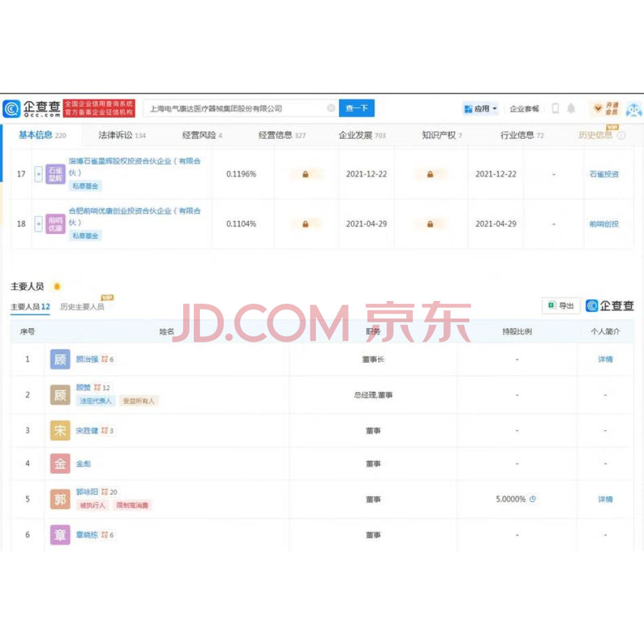
Task: Open 详情 for 顾治强 in row 1
Action: click(x=605, y=359)
